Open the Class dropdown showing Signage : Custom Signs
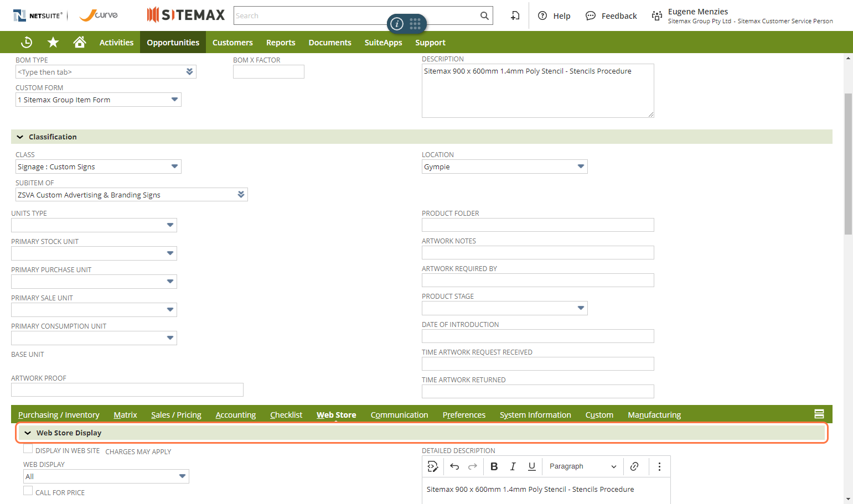The image size is (853, 504). point(99,167)
